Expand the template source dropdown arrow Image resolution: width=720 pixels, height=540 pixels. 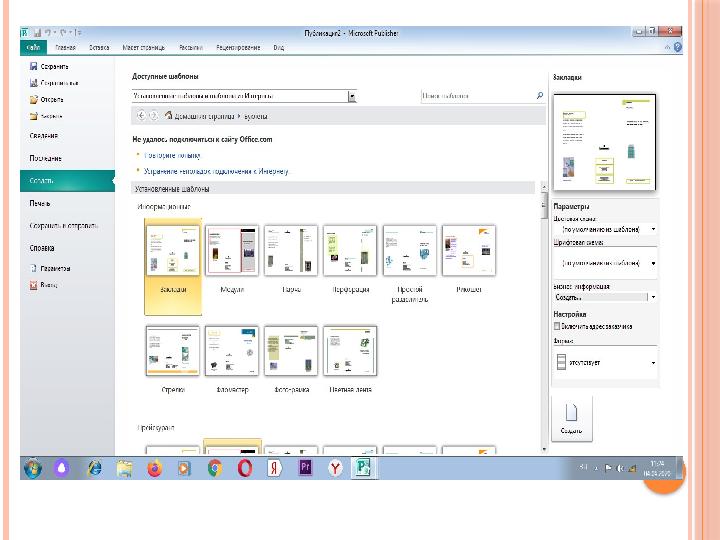coord(352,96)
